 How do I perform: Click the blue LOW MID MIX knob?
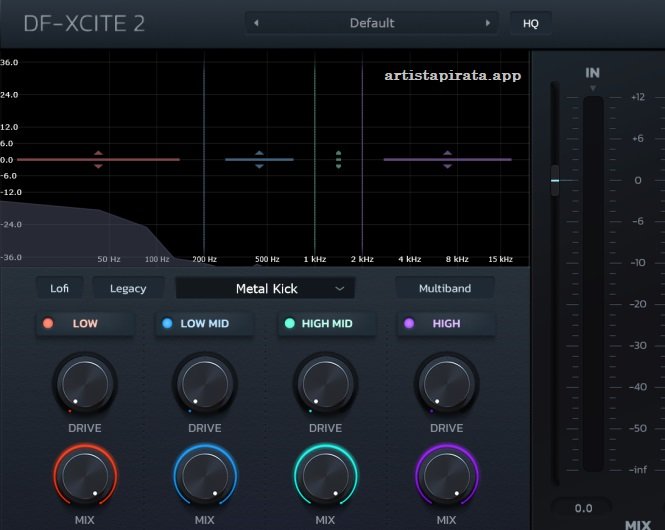pyautogui.click(x=205, y=476)
